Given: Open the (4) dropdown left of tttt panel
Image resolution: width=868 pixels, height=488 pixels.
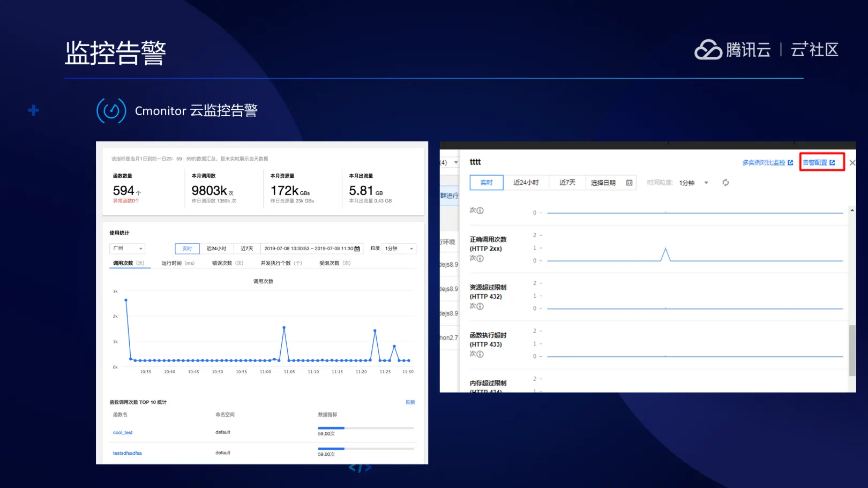Looking at the screenshot, I should (x=449, y=162).
